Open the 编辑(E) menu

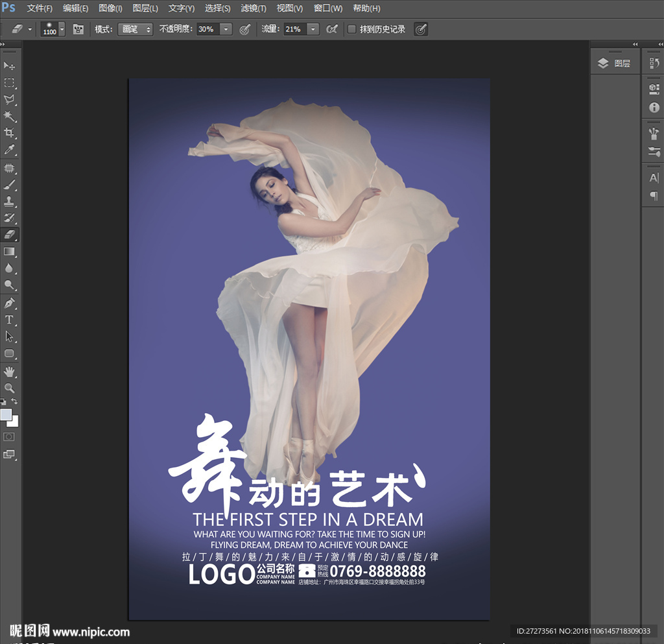click(75, 8)
